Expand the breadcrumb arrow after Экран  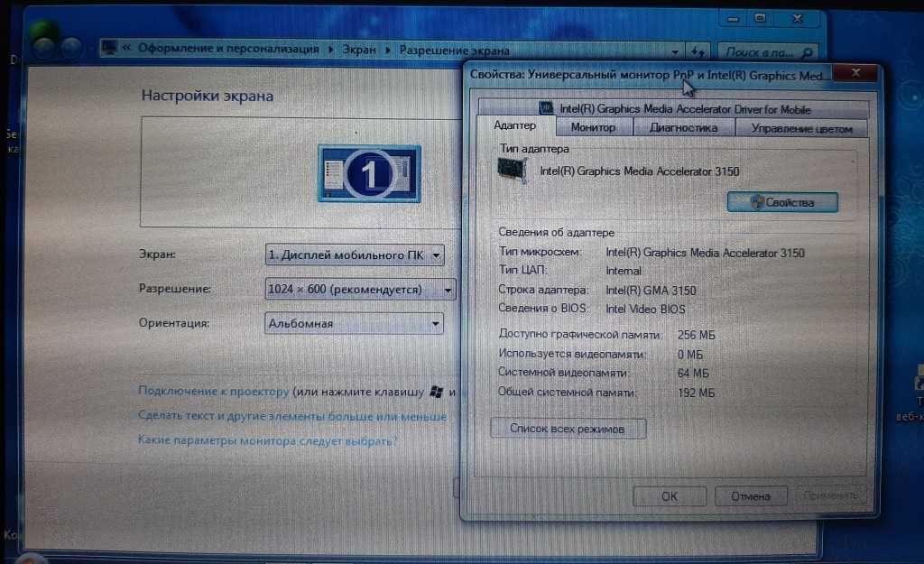click(388, 51)
